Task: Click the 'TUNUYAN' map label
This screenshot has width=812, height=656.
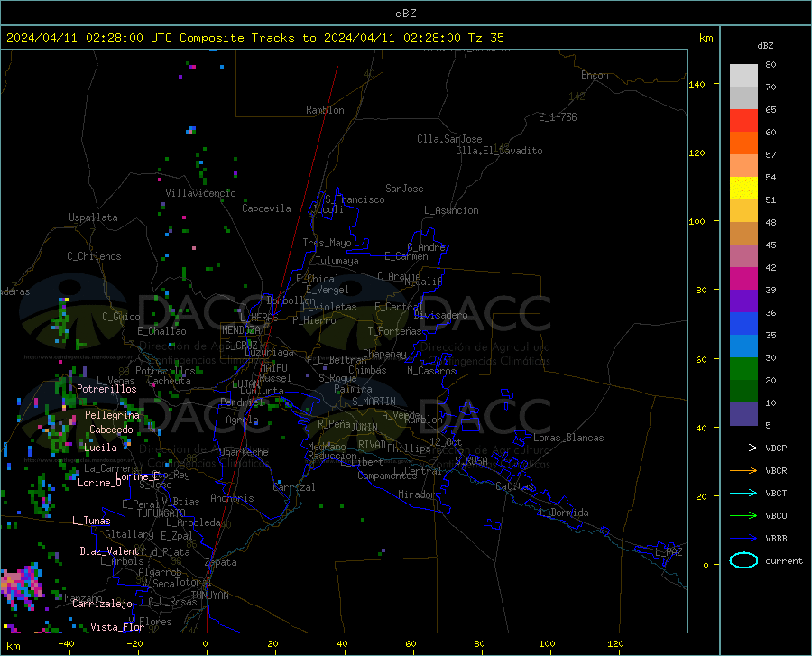Action: (209, 596)
